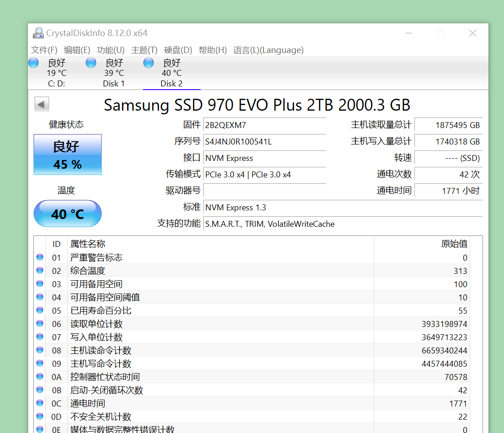Click the rotation rate value ---- (SSD)

tap(449, 158)
